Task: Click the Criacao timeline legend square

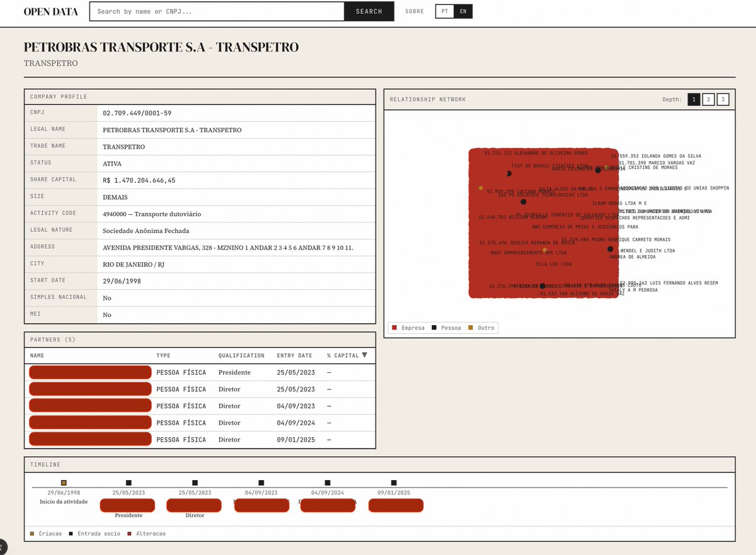Action: [32, 534]
